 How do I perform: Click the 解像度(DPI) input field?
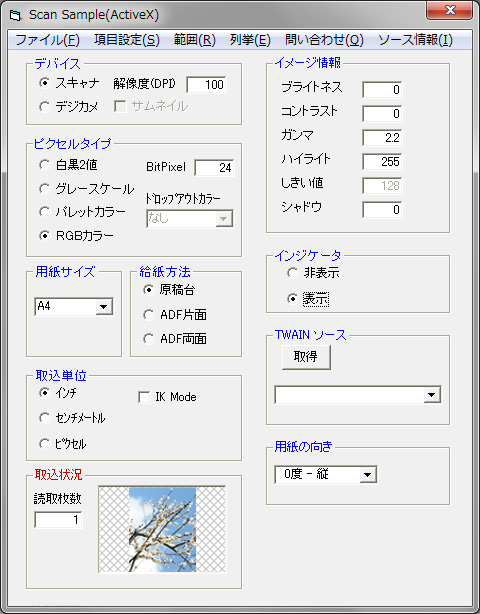[206, 85]
